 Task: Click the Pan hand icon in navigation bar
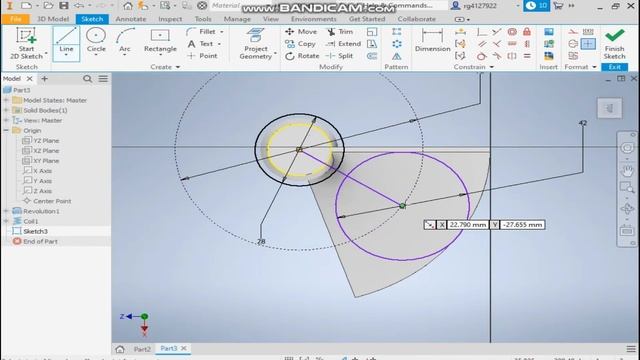627,170
